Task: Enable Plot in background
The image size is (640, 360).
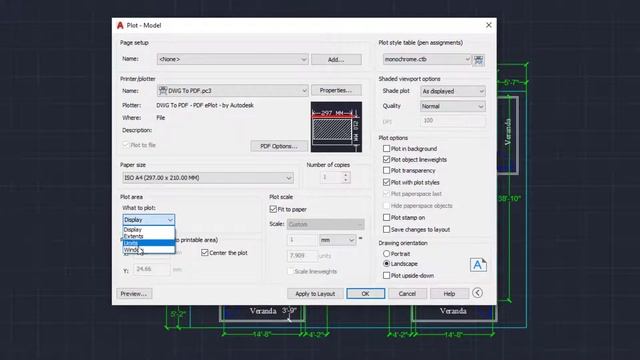Action: [x=386, y=149]
